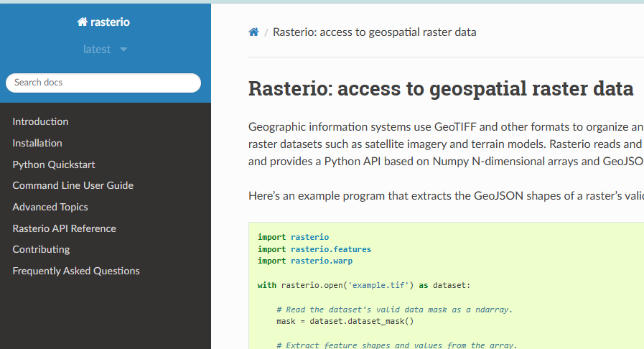Click the rasterio project title link
This screenshot has height=349, width=644.
click(110, 22)
